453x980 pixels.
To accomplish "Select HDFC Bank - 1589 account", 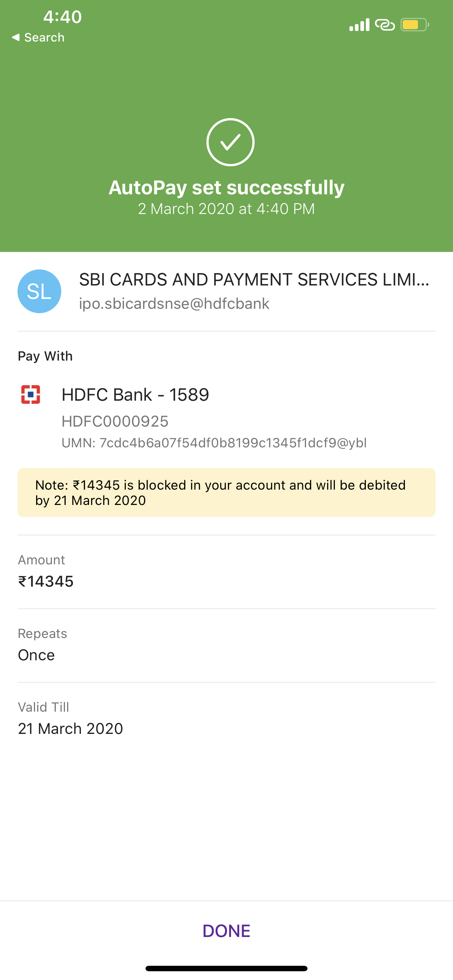I will point(135,394).
